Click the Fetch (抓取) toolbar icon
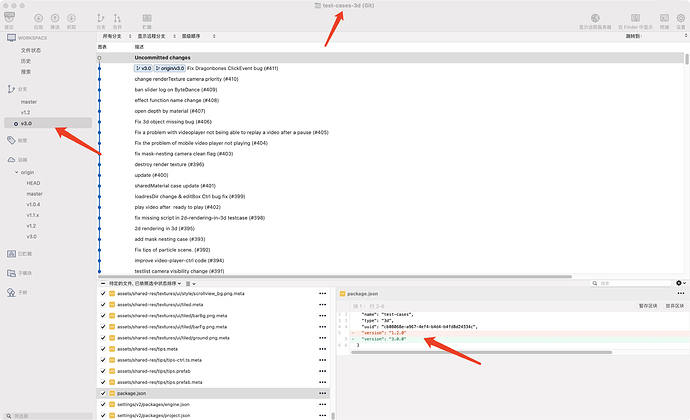The width and height of the screenshot is (690, 420). pyautogui.click(x=71, y=18)
